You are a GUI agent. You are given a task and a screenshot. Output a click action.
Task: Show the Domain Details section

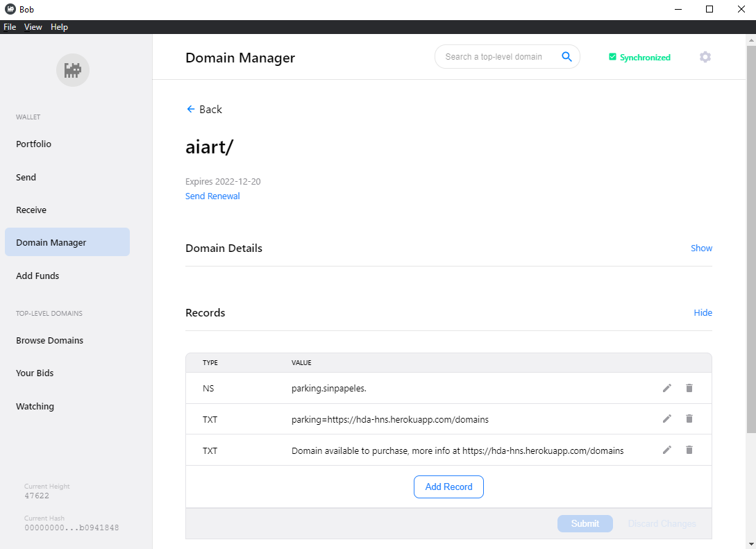tap(701, 248)
